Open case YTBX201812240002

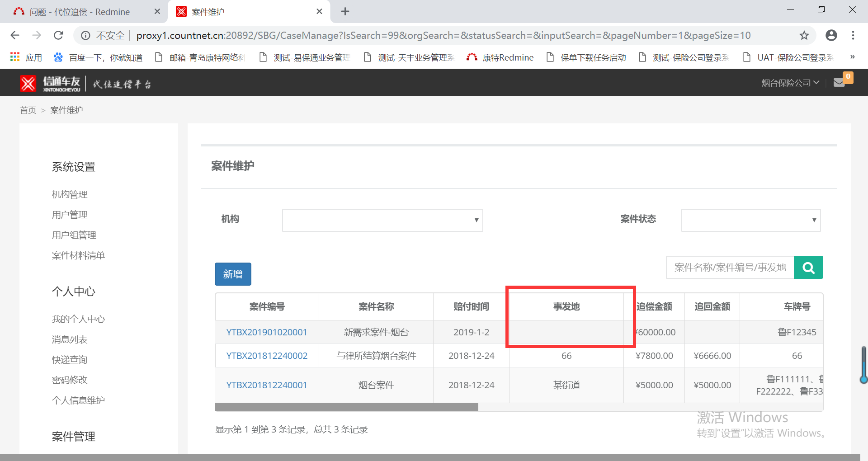(x=267, y=356)
